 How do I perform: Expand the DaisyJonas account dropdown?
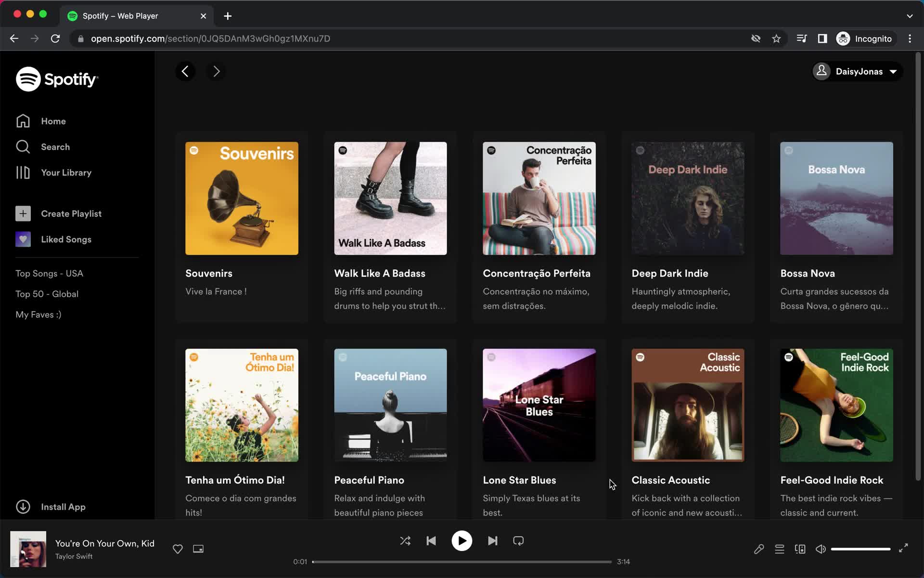tap(893, 71)
